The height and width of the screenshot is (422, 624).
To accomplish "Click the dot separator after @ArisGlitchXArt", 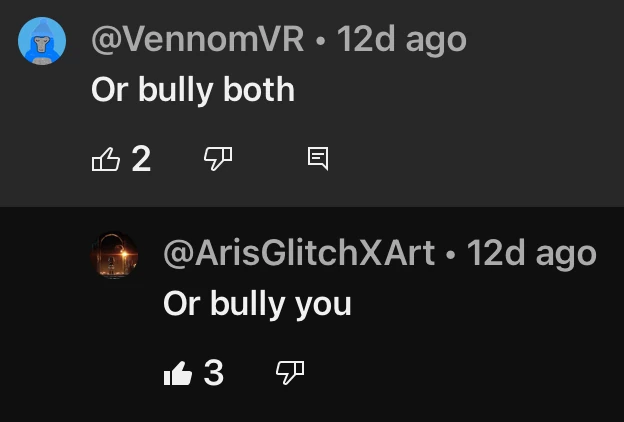I will click(x=450, y=255).
